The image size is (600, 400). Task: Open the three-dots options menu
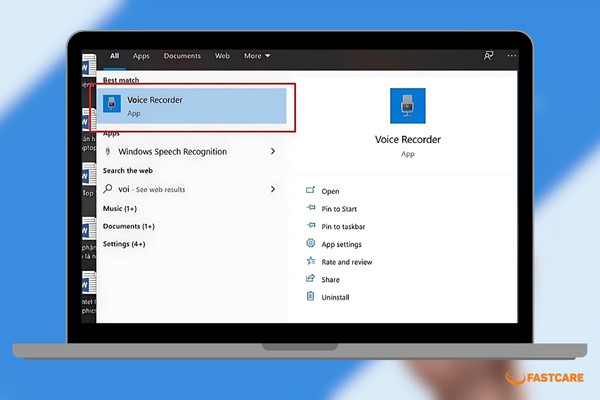[x=511, y=56]
